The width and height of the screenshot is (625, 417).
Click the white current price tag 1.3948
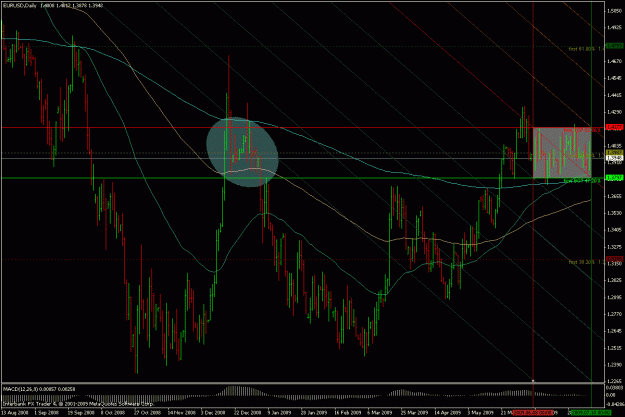614,158
